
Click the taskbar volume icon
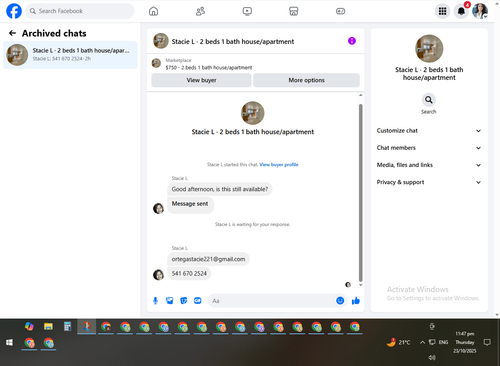coord(432,358)
